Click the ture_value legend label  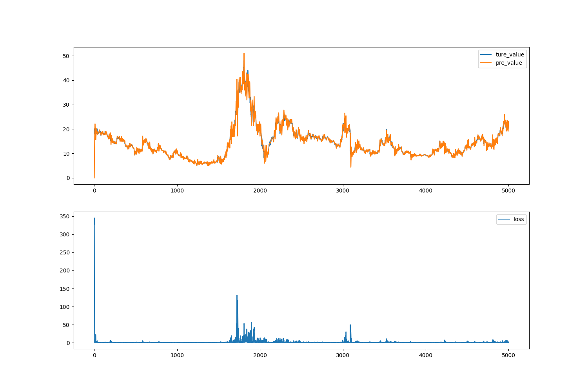510,54
